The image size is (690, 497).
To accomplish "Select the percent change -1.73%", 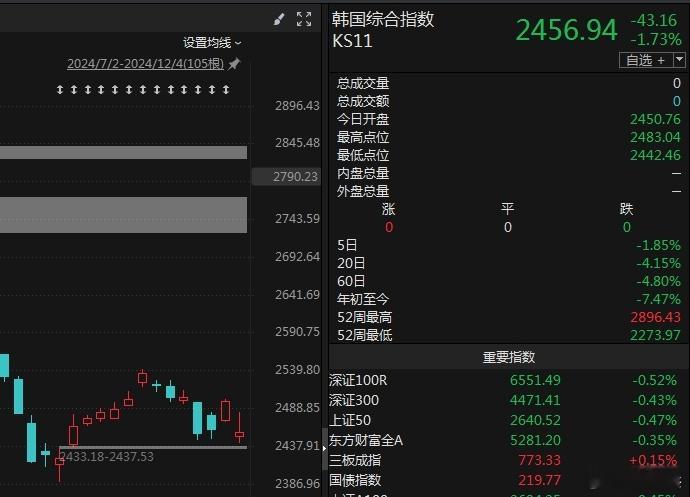I will (656, 39).
